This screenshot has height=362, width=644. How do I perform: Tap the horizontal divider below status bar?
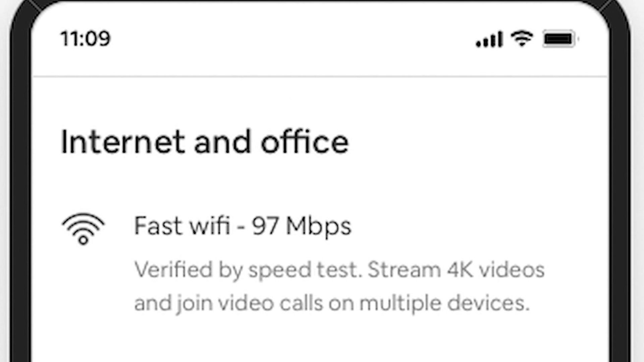[320, 77]
